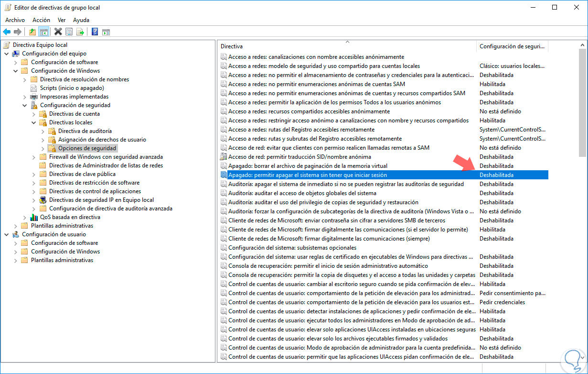Select Directivas de restricción de software

point(94,183)
